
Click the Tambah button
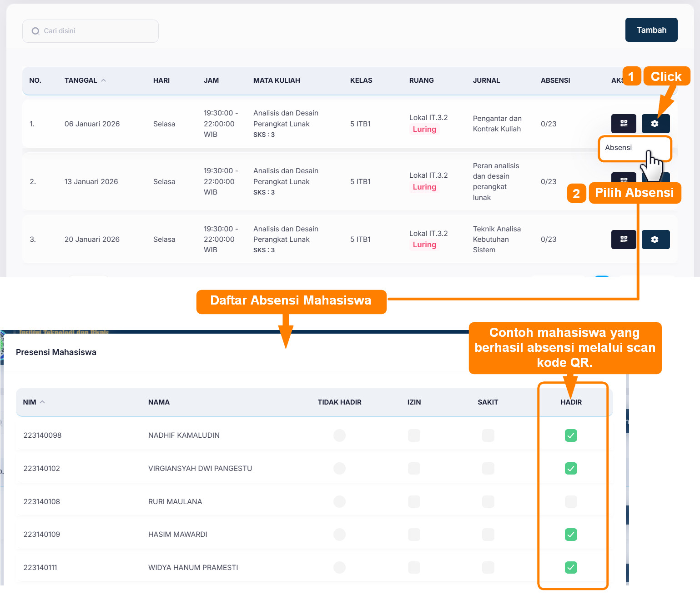[x=651, y=30]
